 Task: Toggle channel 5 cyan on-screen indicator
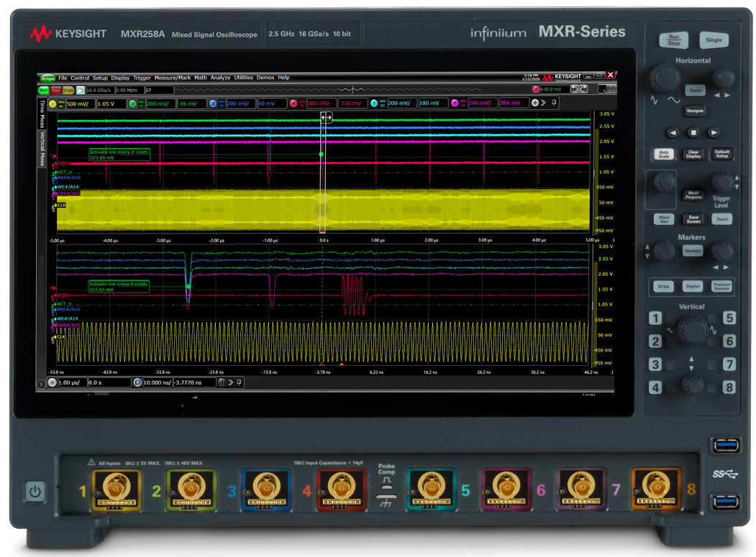pyautogui.click(x=374, y=103)
